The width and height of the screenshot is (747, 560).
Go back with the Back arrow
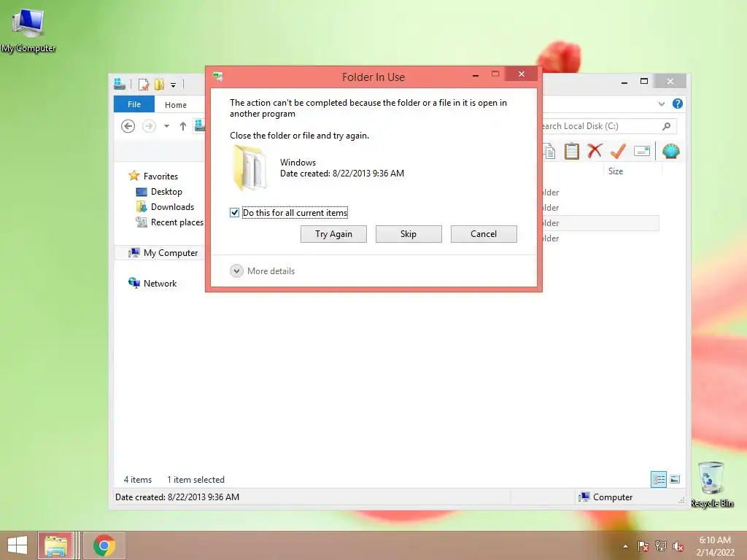click(x=128, y=126)
